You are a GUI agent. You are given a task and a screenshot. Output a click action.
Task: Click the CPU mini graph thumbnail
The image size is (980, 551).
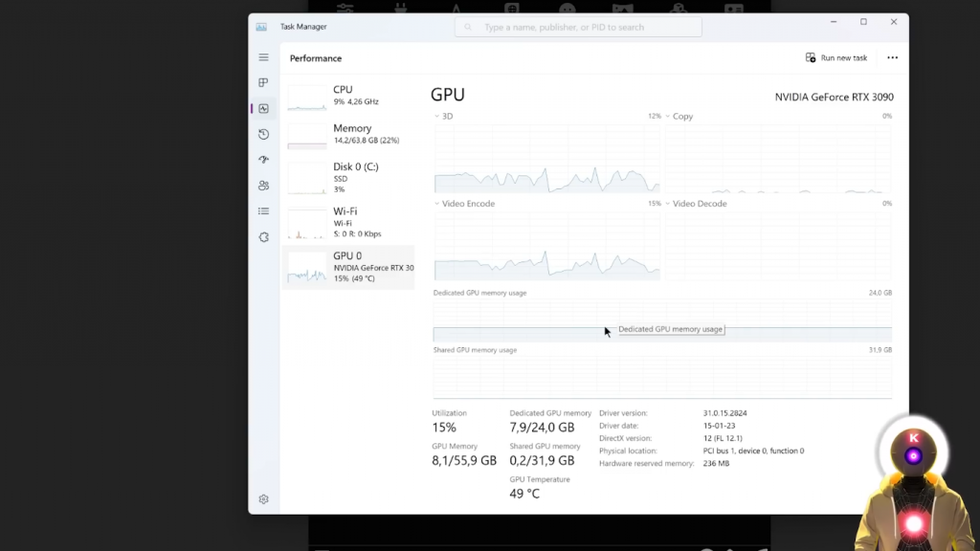(307, 99)
